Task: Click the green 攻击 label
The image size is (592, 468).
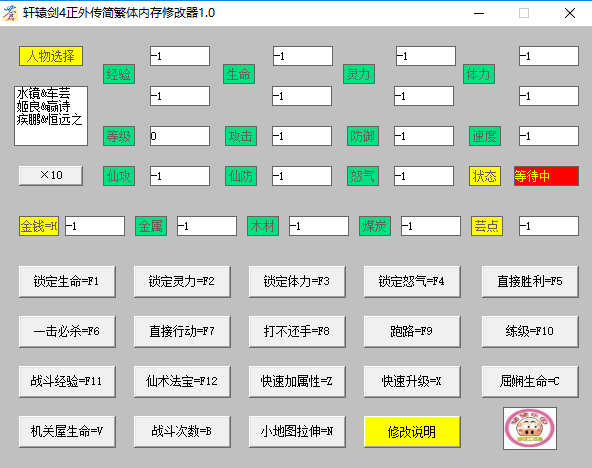Action: coord(241,136)
